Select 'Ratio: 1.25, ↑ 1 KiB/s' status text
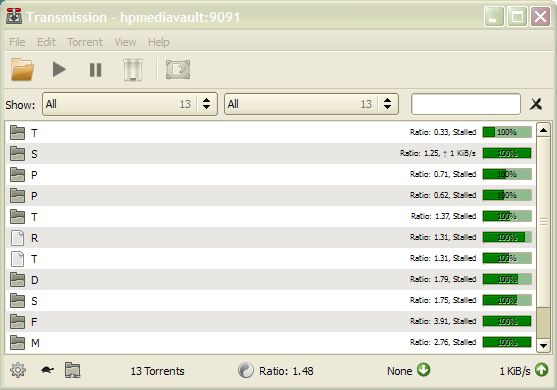The image size is (557, 390). pyautogui.click(x=438, y=153)
